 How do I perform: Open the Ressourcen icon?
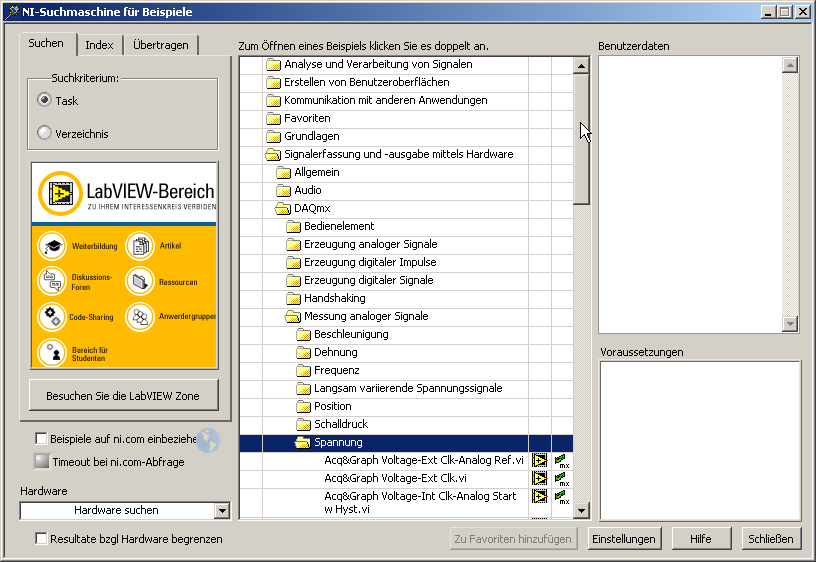tap(139, 281)
